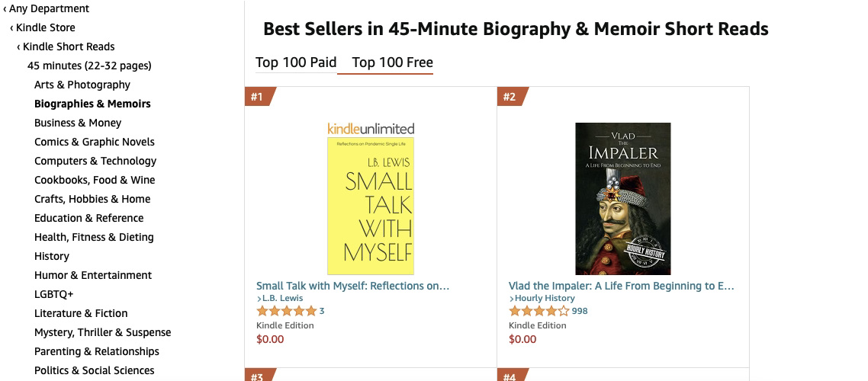868x381 pixels.
Task: Open the #1 rank badge
Action: coord(259,97)
